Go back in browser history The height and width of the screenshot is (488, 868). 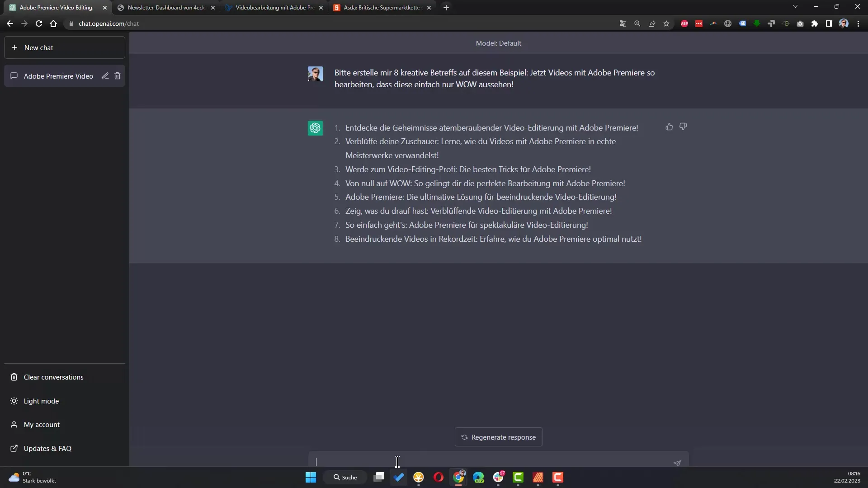10,23
